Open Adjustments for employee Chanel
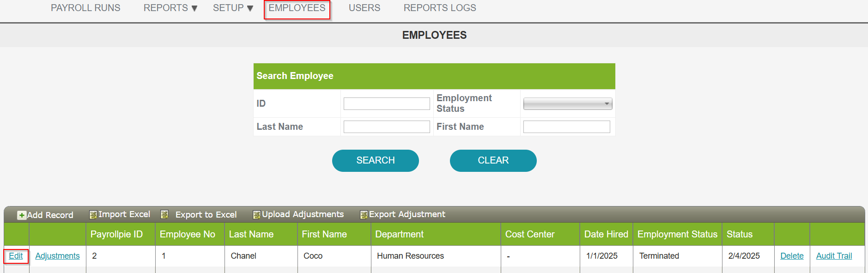Screen dimensions: 868x273 coord(57,256)
